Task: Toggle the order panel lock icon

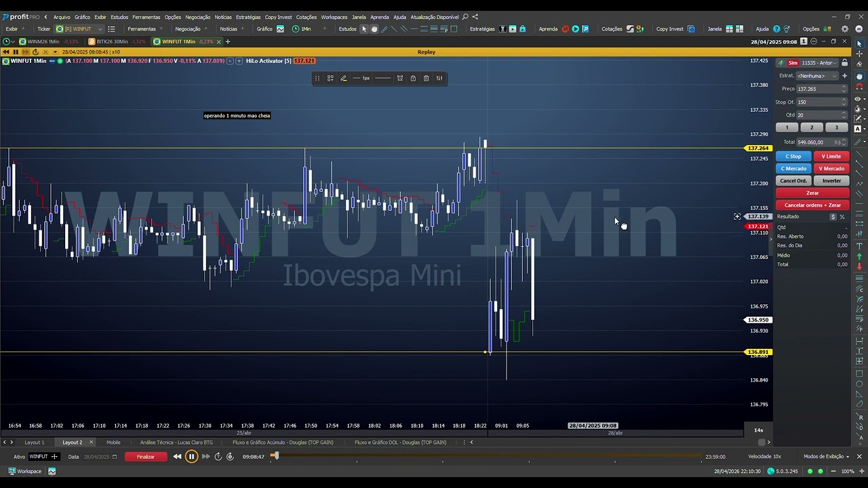Action: (x=844, y=63)
